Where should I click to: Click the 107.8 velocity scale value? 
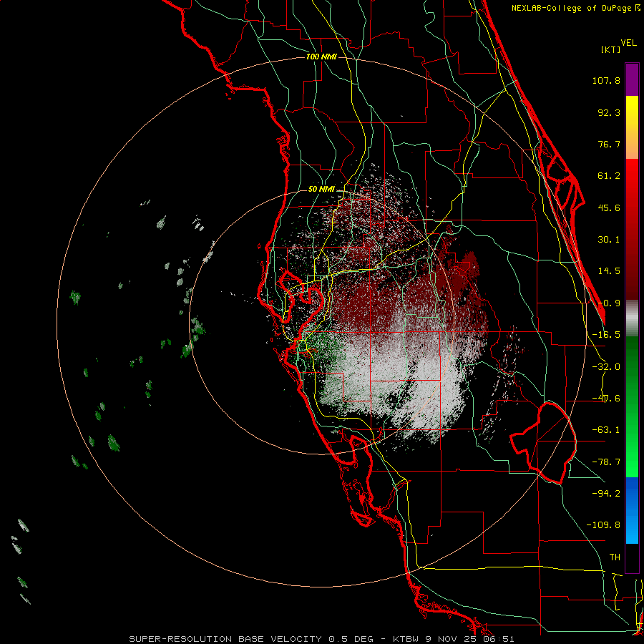(606, 80)
